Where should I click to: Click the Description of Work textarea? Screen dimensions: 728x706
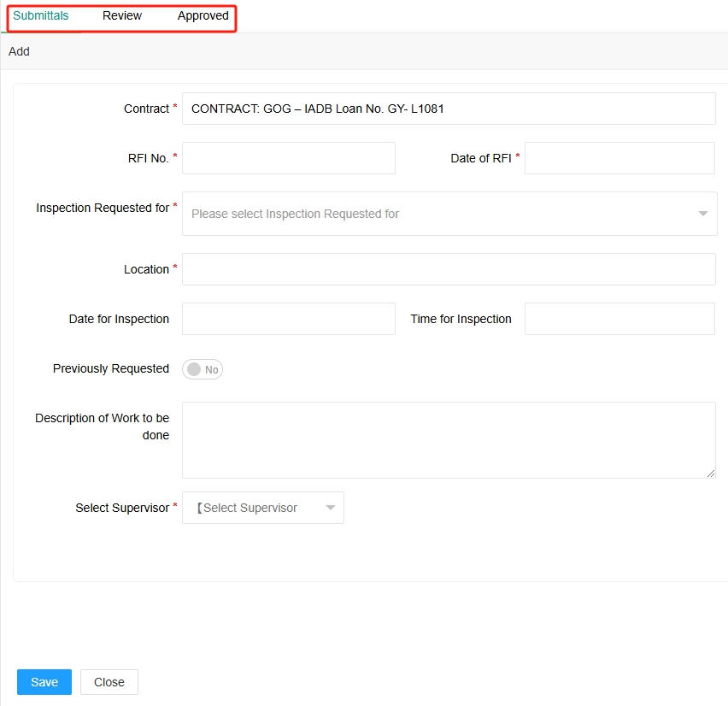[x=449, y=440]
